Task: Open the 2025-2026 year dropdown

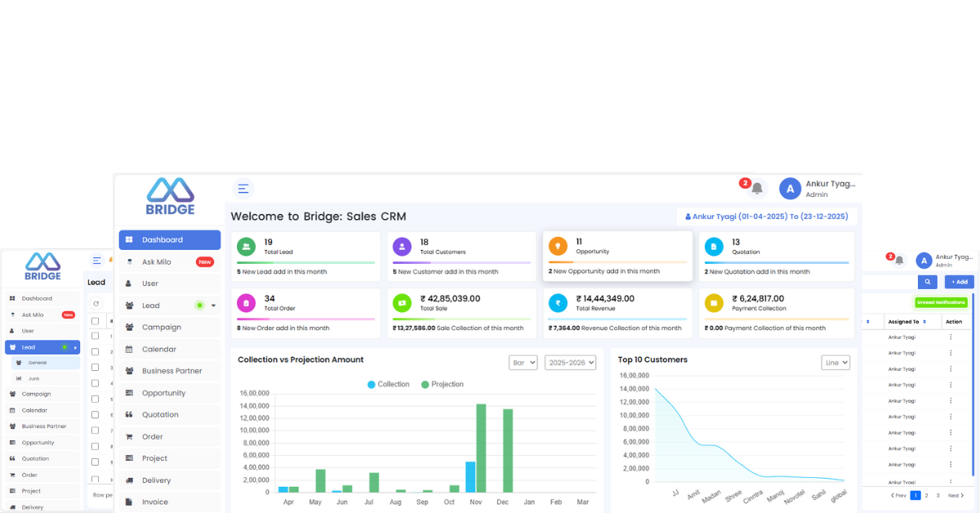Action: pos(570,362)
